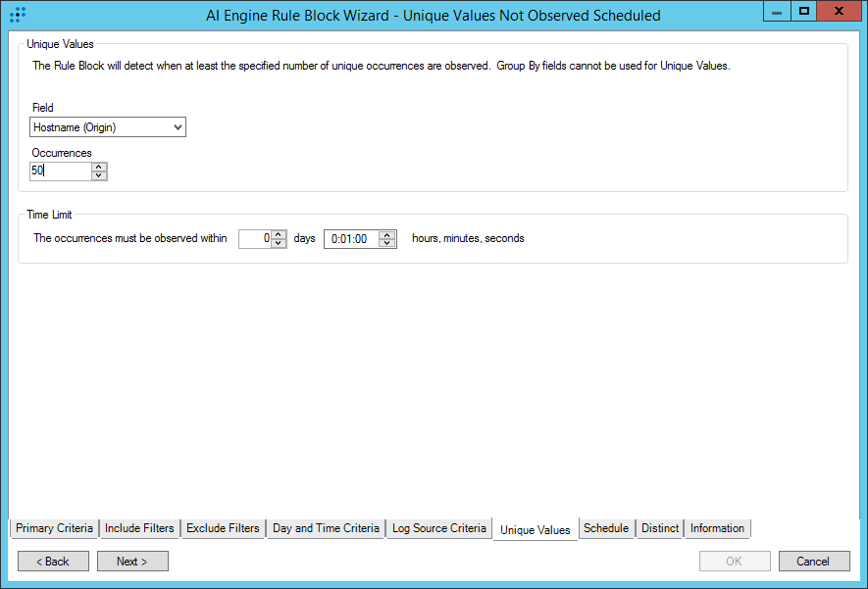Decrease Occurrences value with down arrow
The width and height of the screenshot is (868, 589).
click(x=98, y=175)
